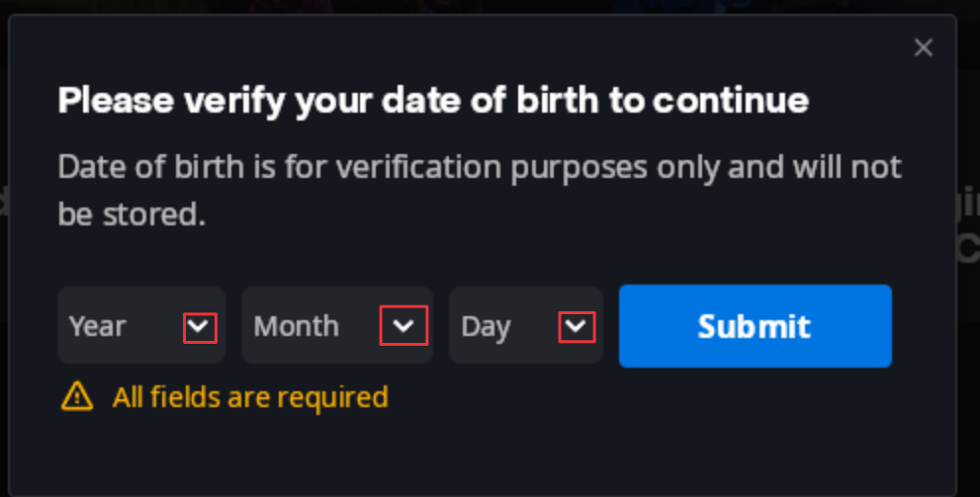The image size is (980, 497).
Task: Close the date of birth dialog
Action: click(923, 47)
